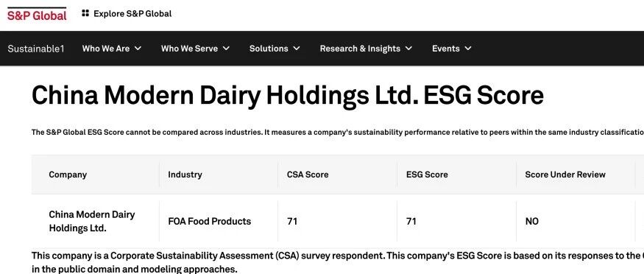Go to Sustainable1 home link
Viewport: 644px width, 274px height.
tap(36, 49)
